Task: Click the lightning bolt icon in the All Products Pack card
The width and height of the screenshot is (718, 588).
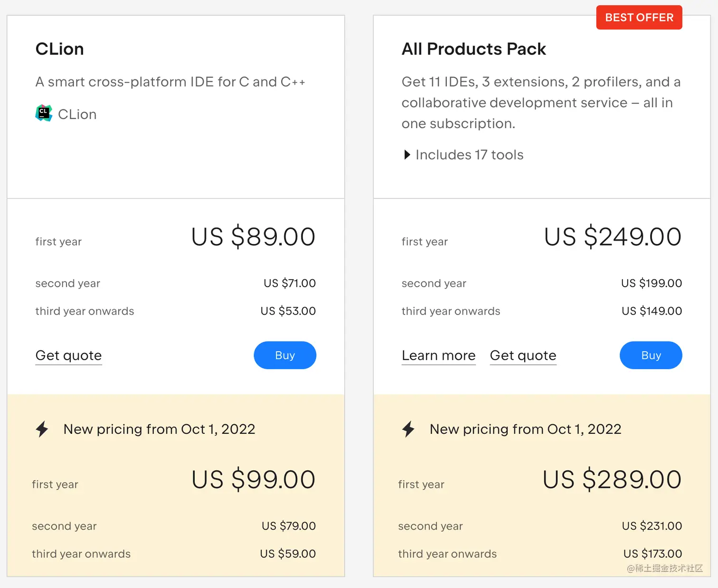Action: click(x=408, y=429)
